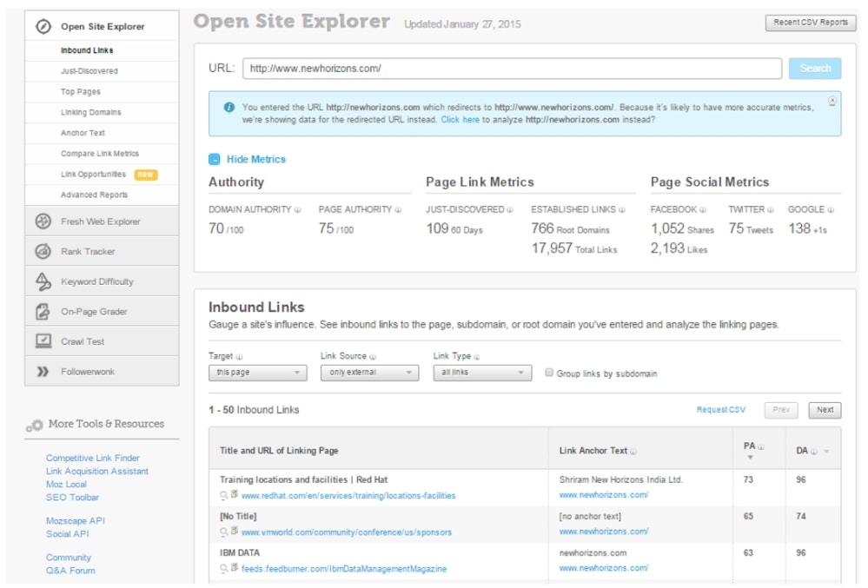Collapse metrics using the blue minus icon
The image size is (868, 588).
[215, 159]
